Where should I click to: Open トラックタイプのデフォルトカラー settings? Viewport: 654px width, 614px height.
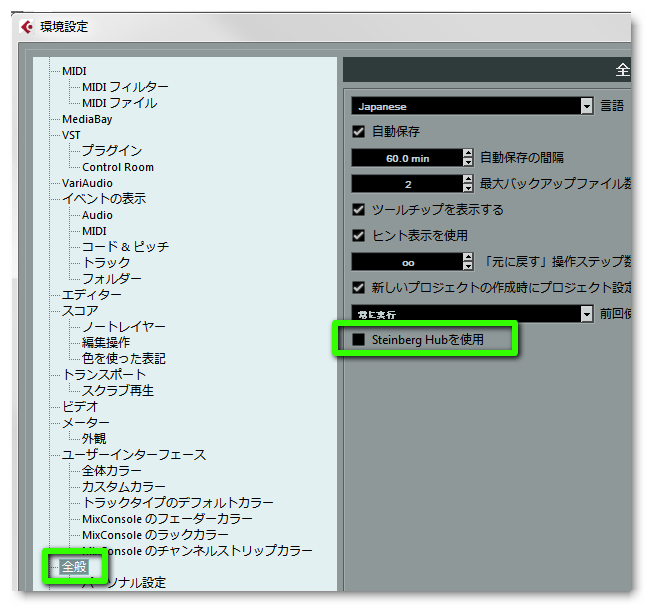coord(178,503)
